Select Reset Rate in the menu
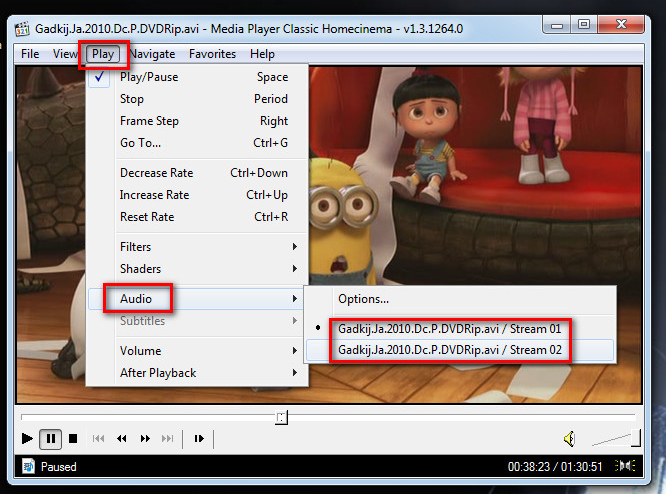 click(x=198, y=217)
